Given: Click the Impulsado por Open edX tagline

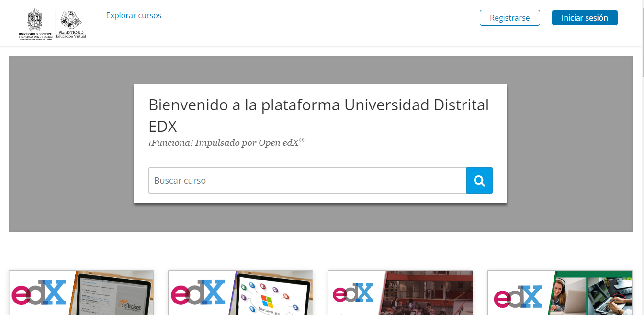Looking at the screenshot, I should (226, 142).
